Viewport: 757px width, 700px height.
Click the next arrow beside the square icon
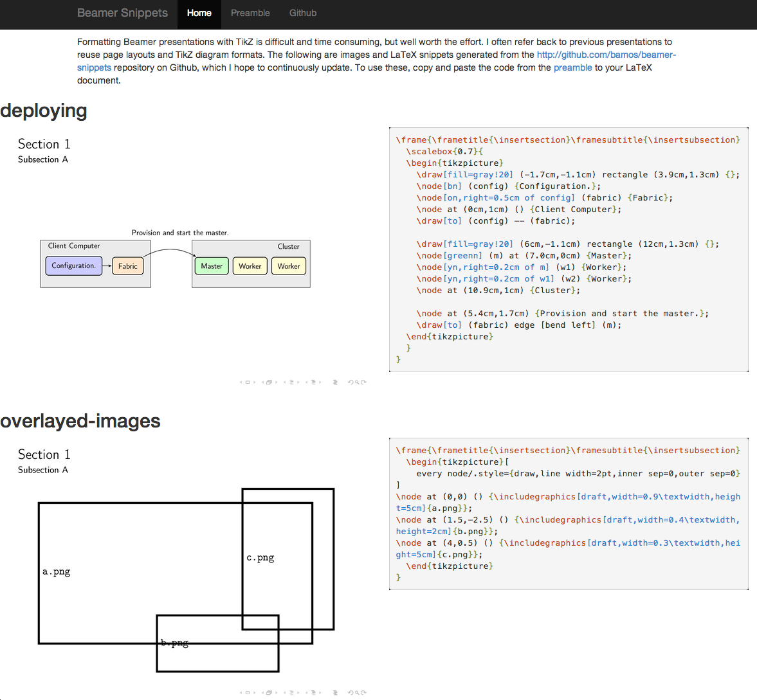tap(255, 382)
